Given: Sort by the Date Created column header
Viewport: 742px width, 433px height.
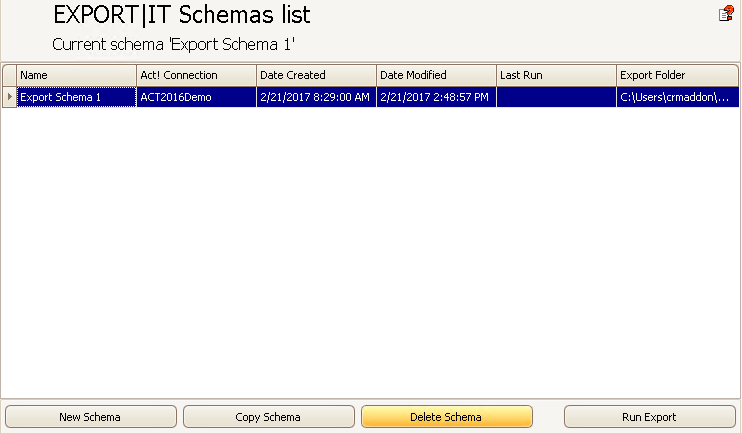Looking at the screenshot, I should click(317, 75).
